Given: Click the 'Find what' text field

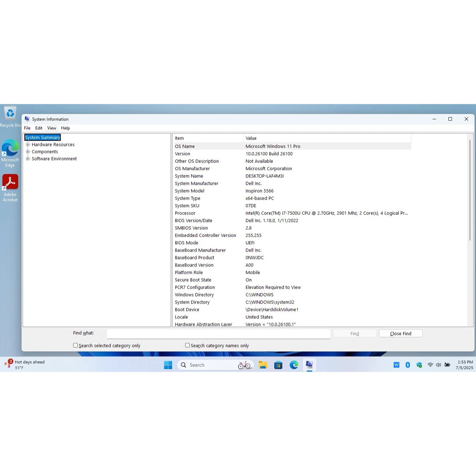Looking at the screenshot, I should tap(218, 334).
